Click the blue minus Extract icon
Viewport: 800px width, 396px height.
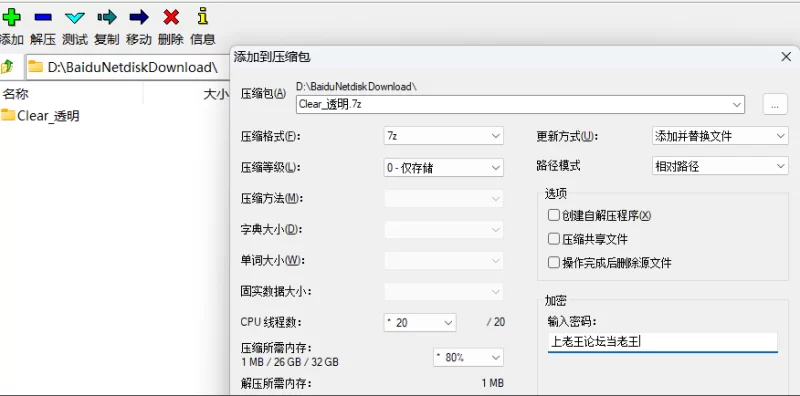click(x=43, y=17)
